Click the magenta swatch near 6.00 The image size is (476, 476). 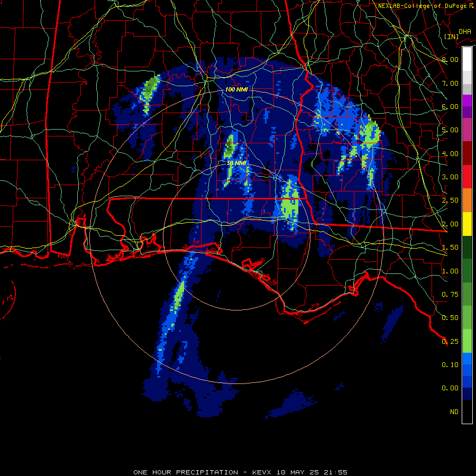467,100
